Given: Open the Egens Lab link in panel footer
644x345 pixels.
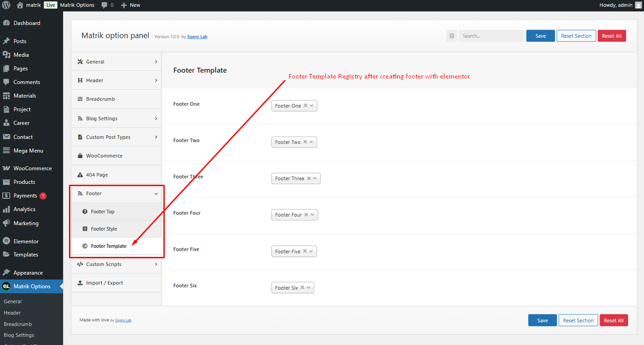Looking at the screenshot, I should (123, 320).
